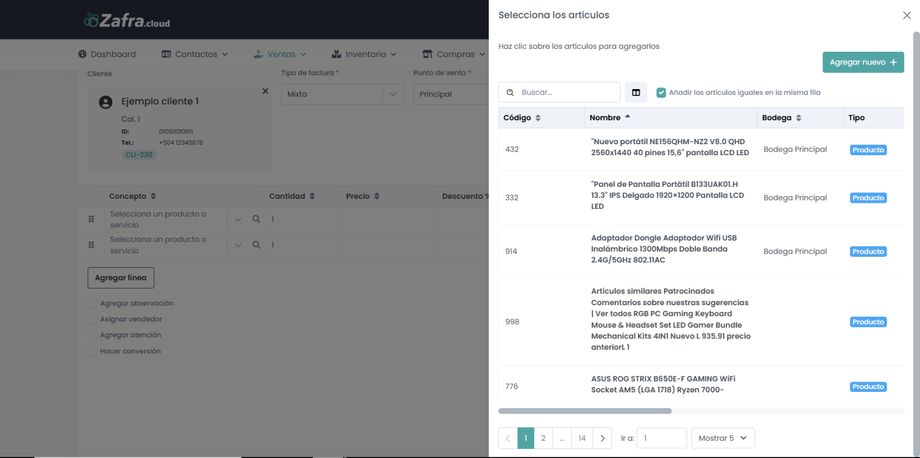Open the Inventario menu dropdown
The image size is (920, 458).
364,54
